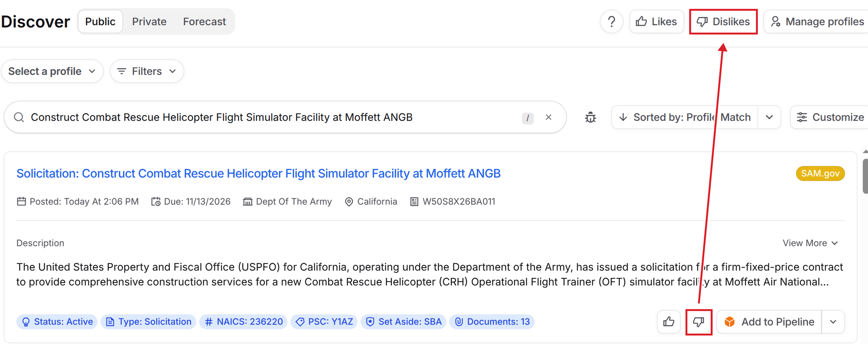Open the Likes list
This screenshot has width=868, height=344.
pos(657,21)
